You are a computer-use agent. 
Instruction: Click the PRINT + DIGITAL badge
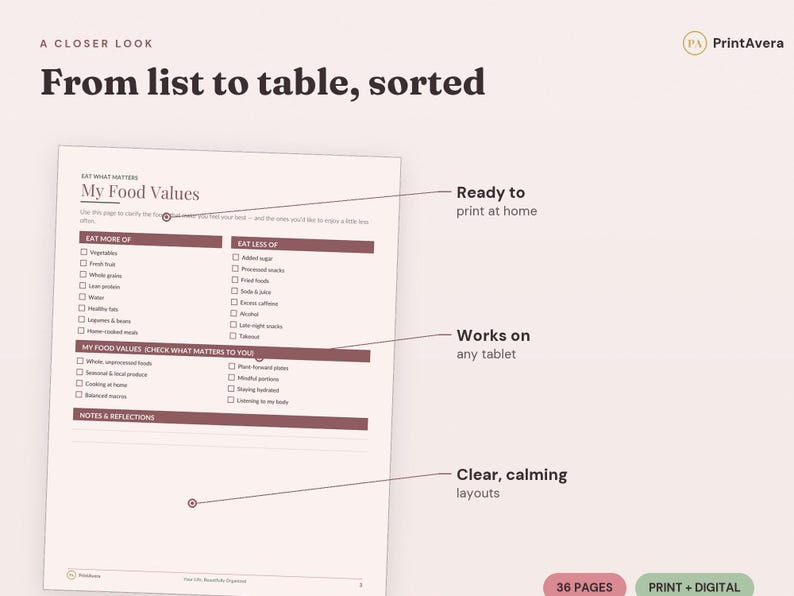pos(694,587)
